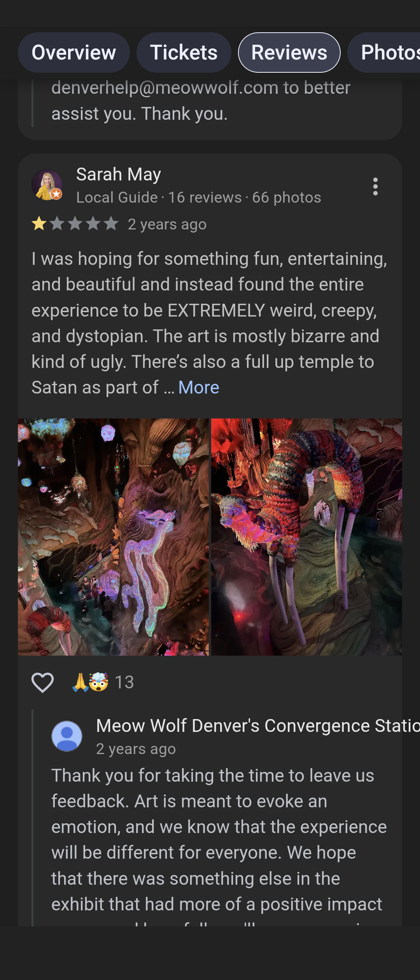This screenshot has height=980, width=420.
Task: Open Local Guide 16 reviews details line
Action: tap(199, 198)
